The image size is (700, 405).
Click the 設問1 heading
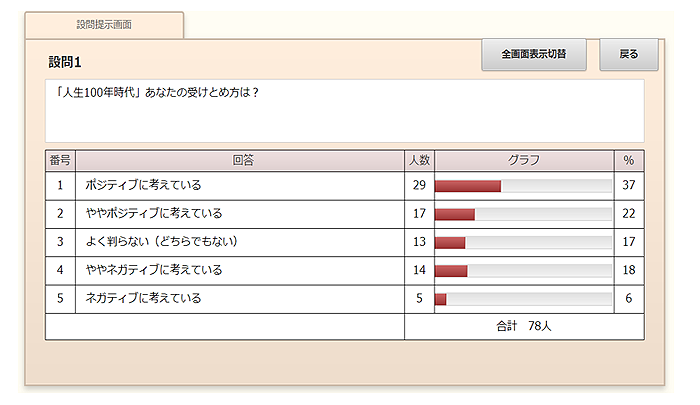coord(65,62)
